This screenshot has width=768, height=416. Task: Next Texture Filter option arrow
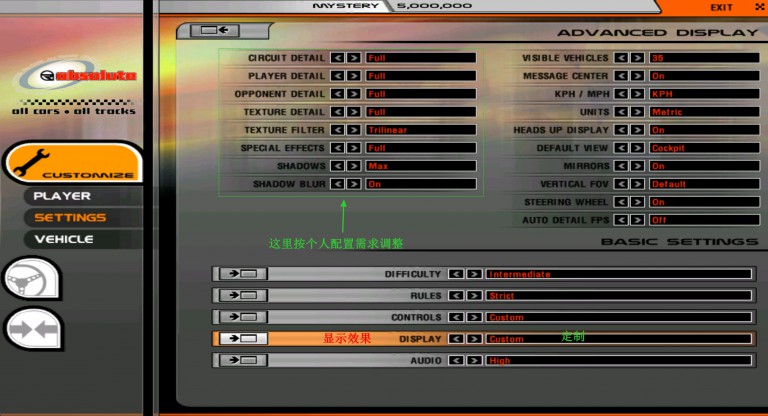coord(354,130)
